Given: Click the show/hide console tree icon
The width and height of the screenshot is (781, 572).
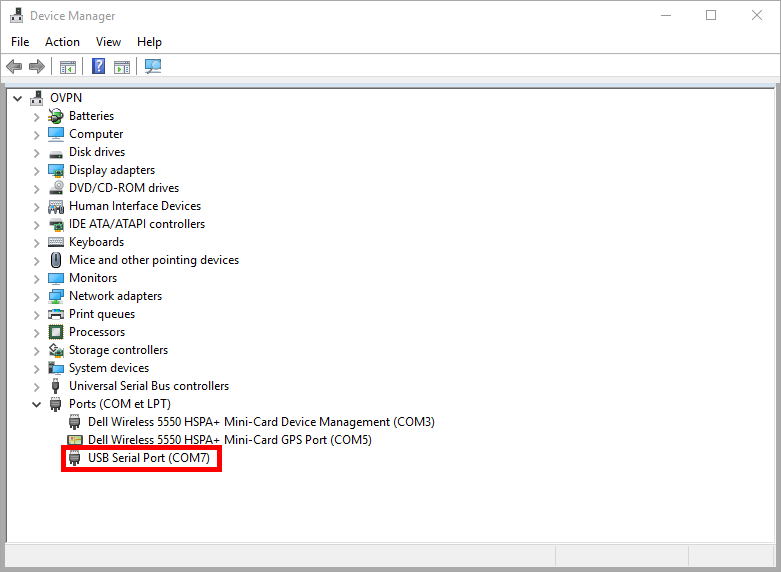Looking at the screenshot, I should [x=68, y=67].
